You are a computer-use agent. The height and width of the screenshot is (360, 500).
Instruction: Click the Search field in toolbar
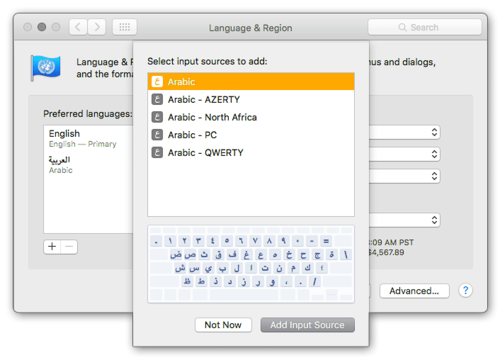425,27
